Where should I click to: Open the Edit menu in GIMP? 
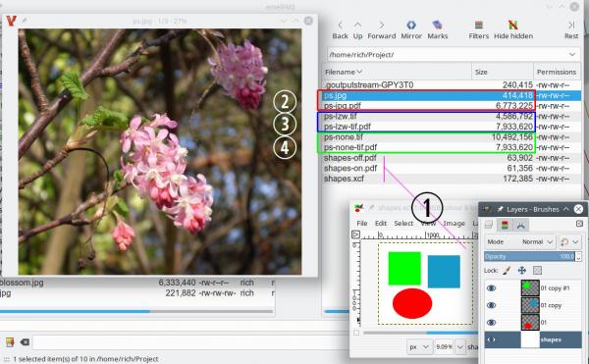tap(380, 224)
